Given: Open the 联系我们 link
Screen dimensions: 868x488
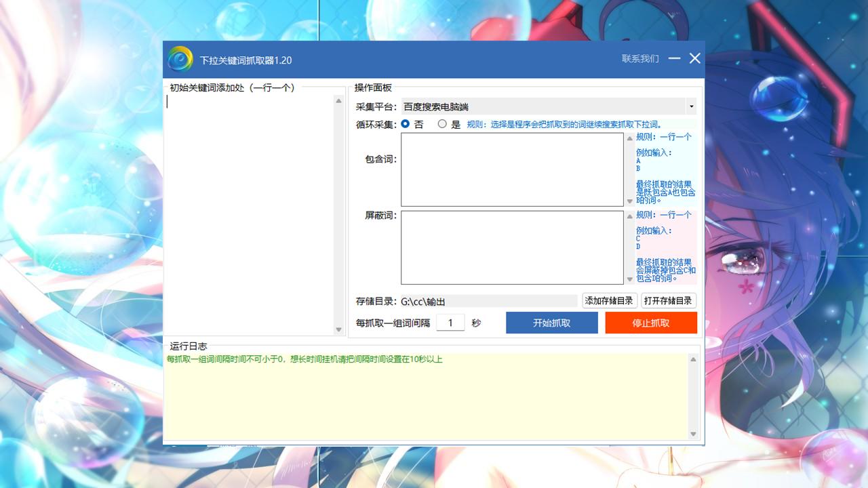Looking at the screenshot, I should click(640, 59).
